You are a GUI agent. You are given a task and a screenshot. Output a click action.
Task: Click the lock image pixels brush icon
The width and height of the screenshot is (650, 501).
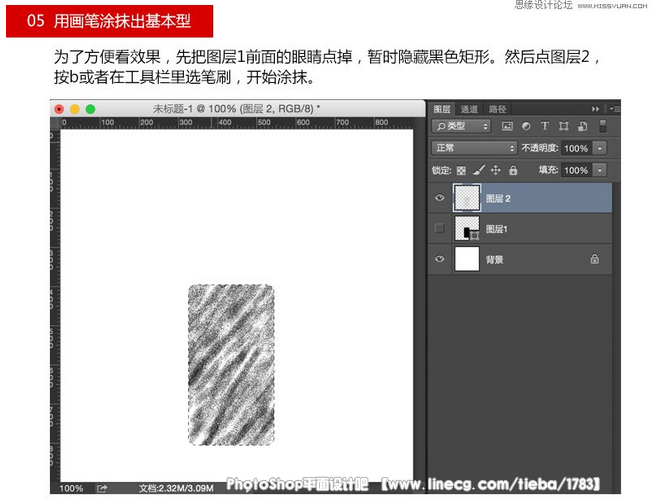tap(478, 171)
